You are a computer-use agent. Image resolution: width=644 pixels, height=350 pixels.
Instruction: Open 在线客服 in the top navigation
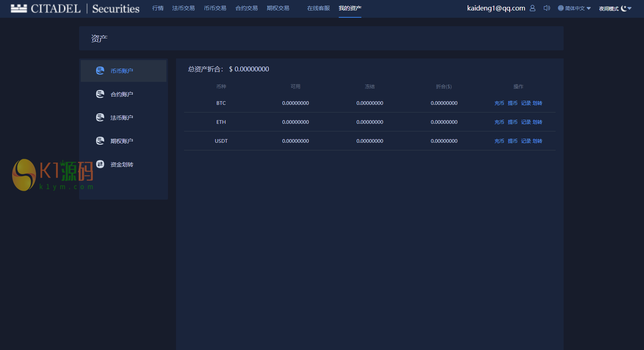(318, 8)
